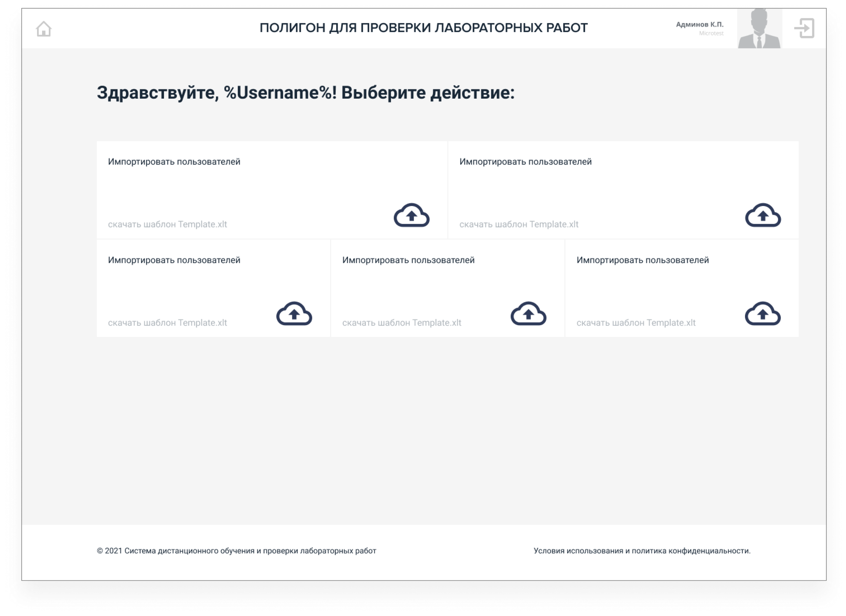846x616 pixels.
Task: Download Template.xlt in bottom-right card
Action: (636, 323)
